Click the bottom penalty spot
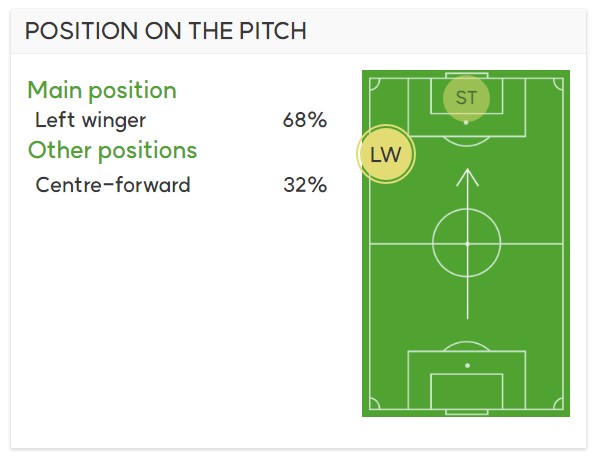 468,366
